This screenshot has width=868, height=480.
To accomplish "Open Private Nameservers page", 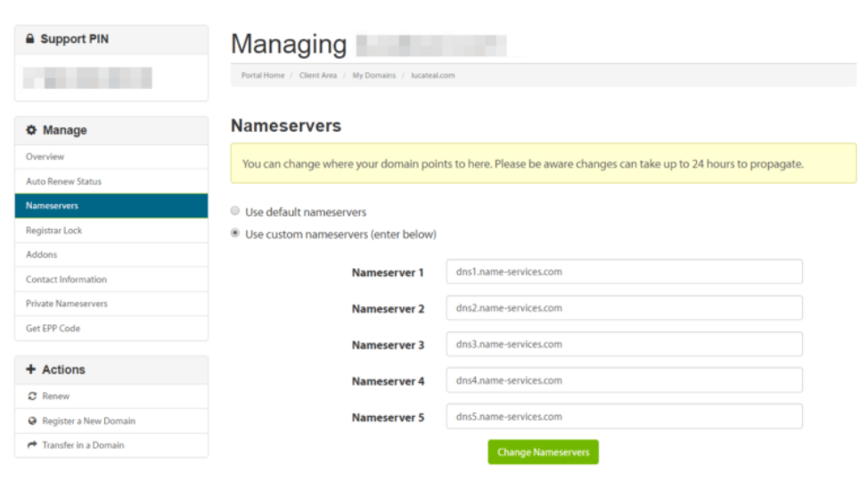I will tap(111, 304).
